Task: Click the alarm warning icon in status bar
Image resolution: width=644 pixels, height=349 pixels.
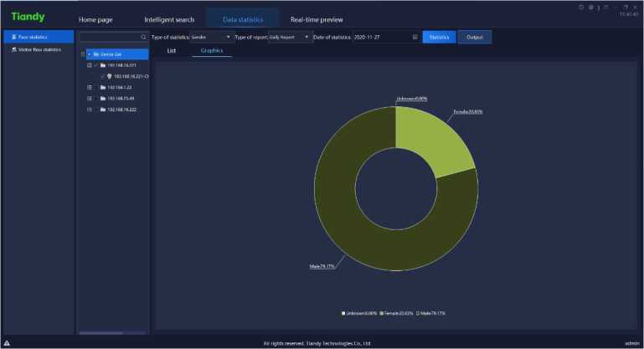Action: coord(7,343)
